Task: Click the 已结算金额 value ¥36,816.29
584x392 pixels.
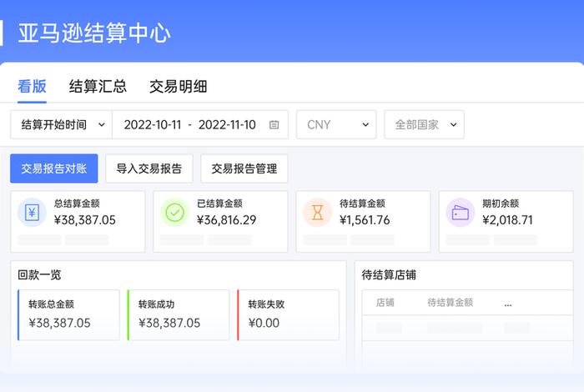Action: click(x=226, y=220)
